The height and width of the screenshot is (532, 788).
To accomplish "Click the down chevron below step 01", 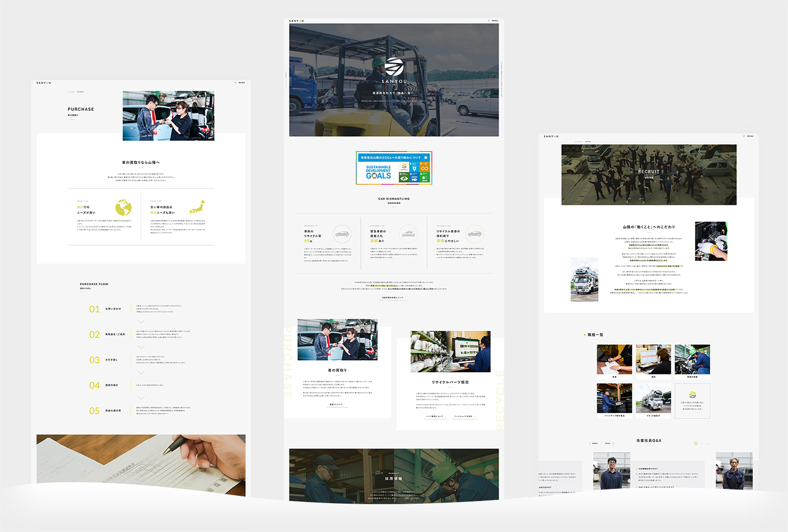I will [x=141, y=321].
